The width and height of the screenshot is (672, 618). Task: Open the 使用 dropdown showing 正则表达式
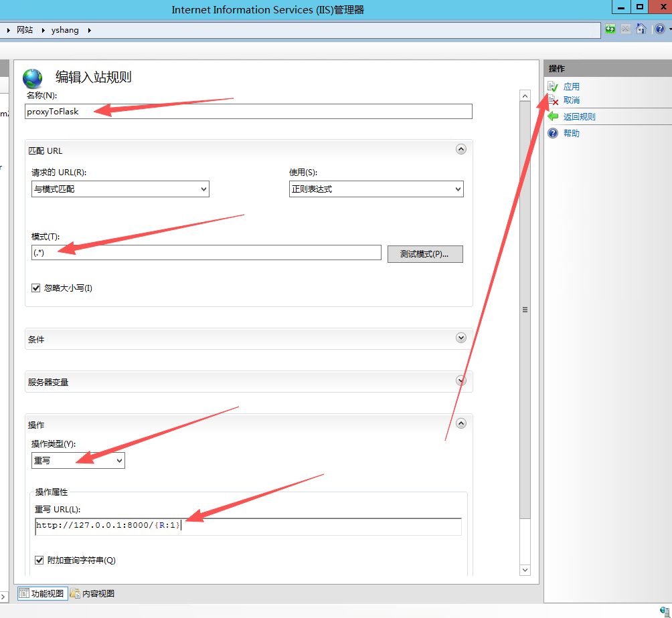tap(376, 189)
